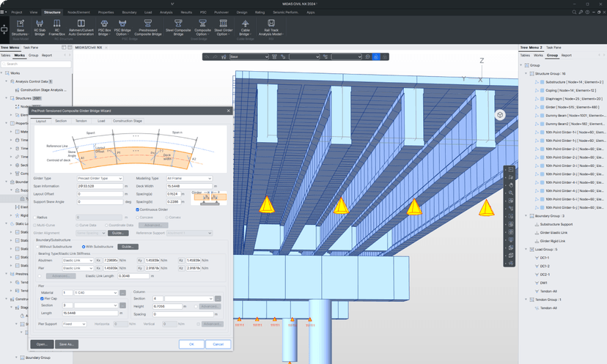Open the Girder Type dropdown
Image resolution: width=607 pixels, height=364 pixels.
100,178
